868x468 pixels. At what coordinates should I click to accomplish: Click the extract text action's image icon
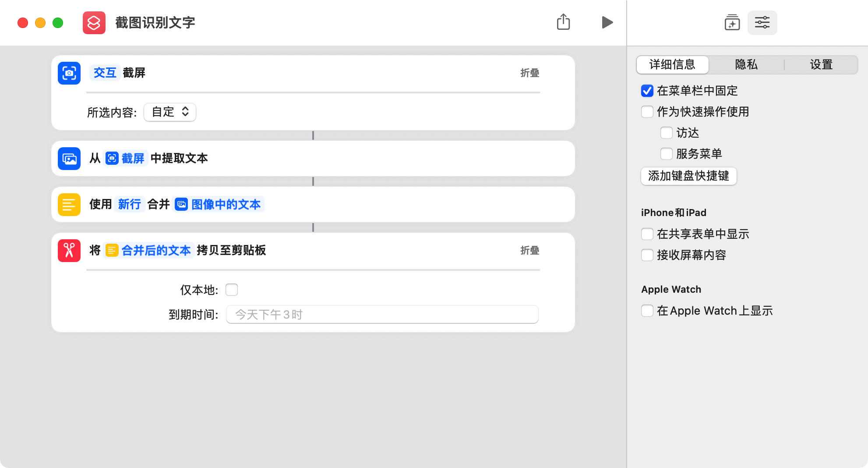tap(69, 159)
